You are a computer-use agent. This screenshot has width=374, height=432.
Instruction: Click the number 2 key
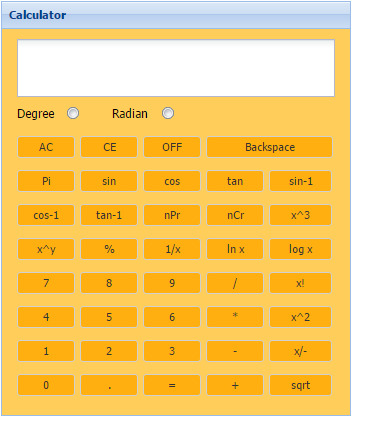pyautogui.click(x=109, y=351)
